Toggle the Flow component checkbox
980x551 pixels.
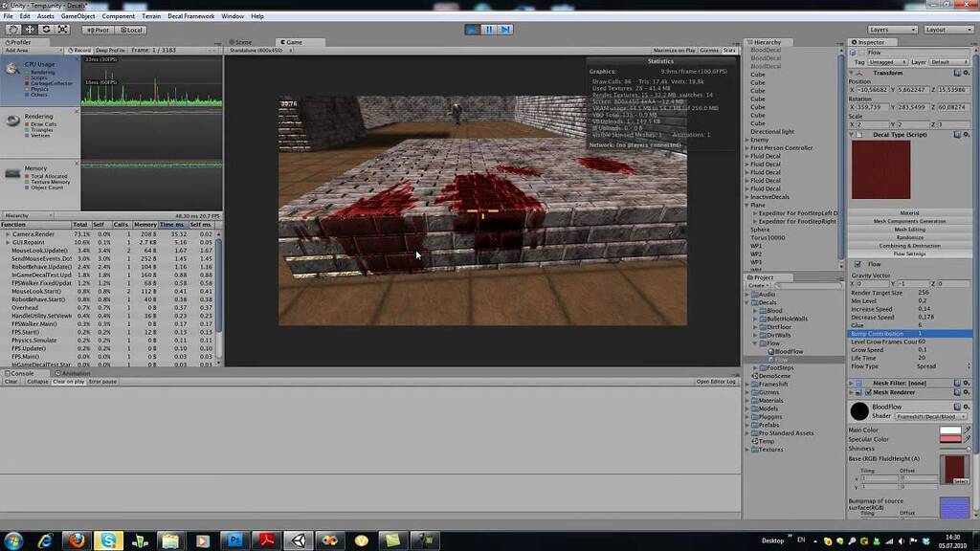pyautogui.click(x=857, y=263)
